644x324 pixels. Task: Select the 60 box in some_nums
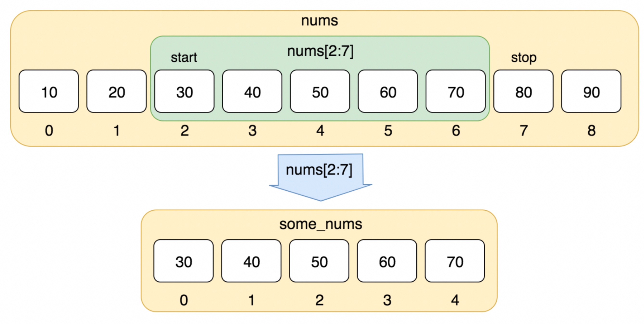(x=387, y=261)
